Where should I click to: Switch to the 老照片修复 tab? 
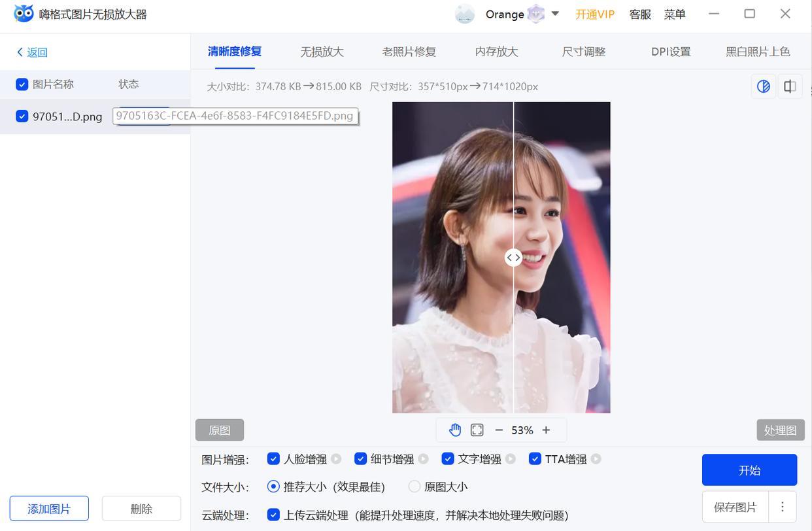pos(409,52)
